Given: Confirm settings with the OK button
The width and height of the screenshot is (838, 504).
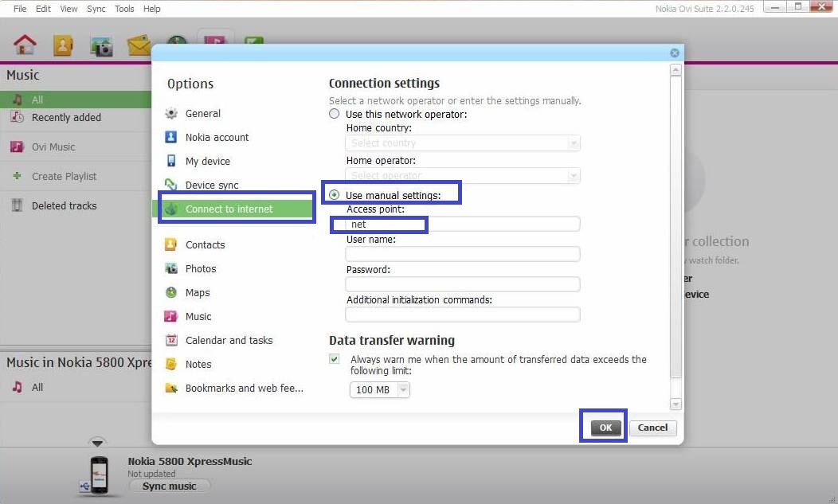Looking at the screenshot, I should 605,428.
